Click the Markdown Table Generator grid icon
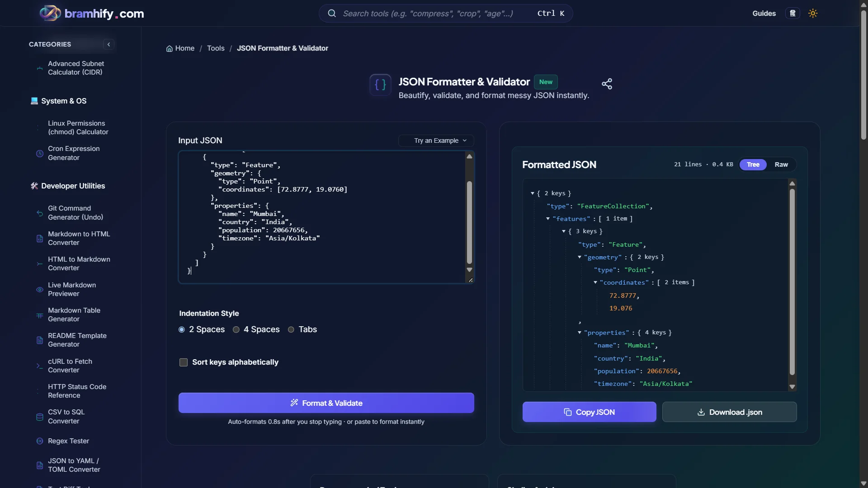The width and height of the screenshot is (868, 488). coord(40,315)
